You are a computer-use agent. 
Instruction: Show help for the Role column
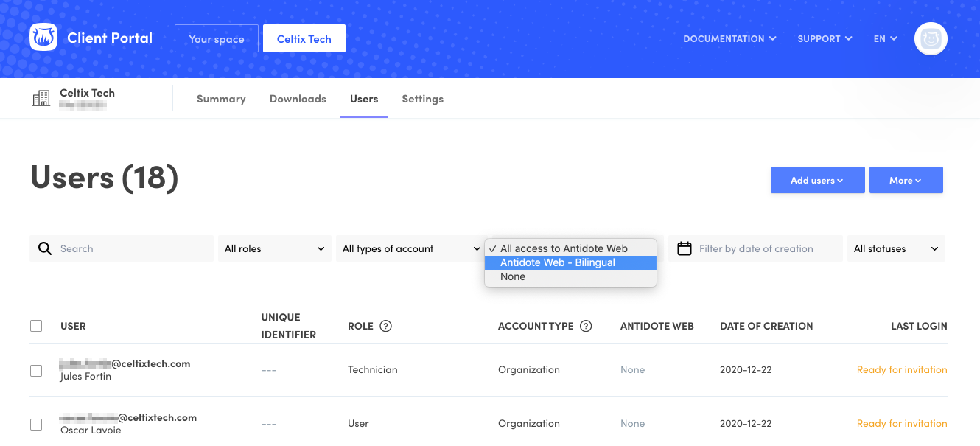[385, 326]
